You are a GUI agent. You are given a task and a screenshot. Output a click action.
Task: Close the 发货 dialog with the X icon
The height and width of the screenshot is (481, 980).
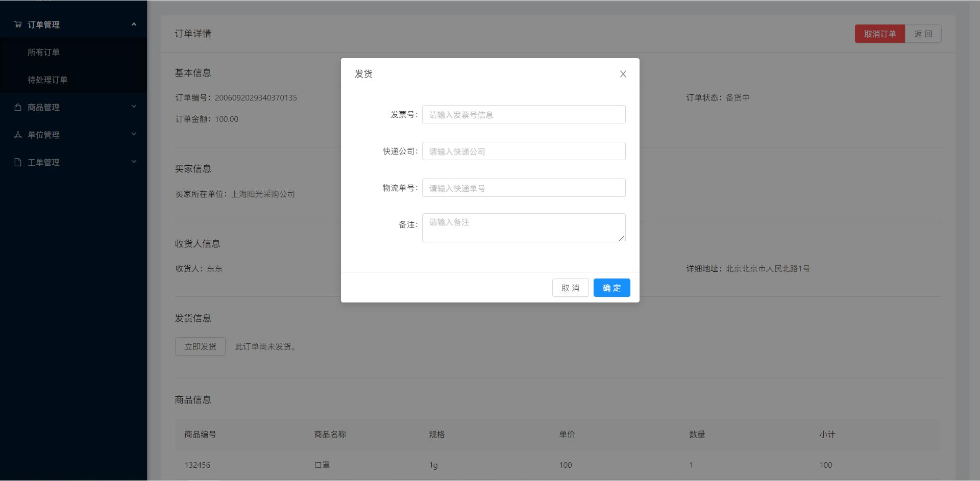pyautogui.click(x=623, y=74)
